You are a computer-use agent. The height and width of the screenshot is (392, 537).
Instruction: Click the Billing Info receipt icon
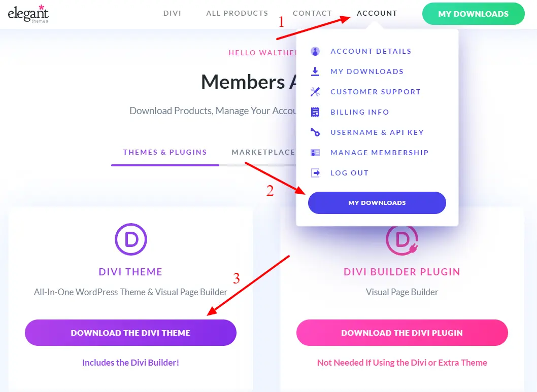pos(315,112)
